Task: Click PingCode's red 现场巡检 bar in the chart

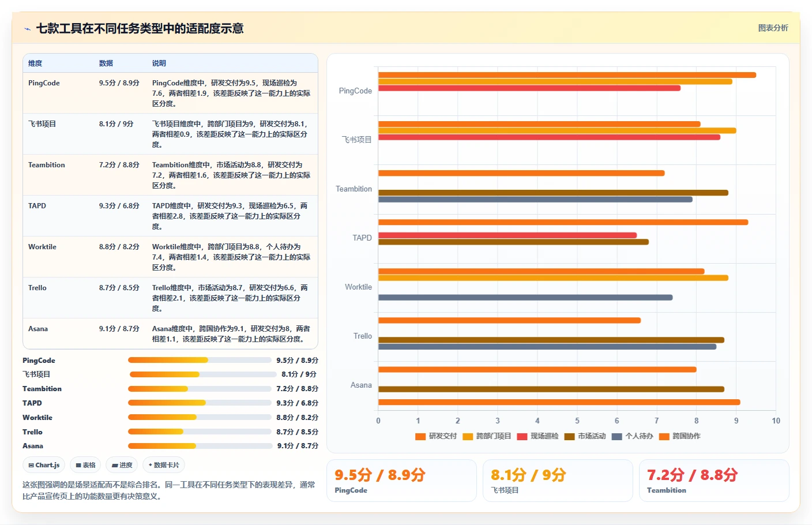Action: click(x=529, y=88)
